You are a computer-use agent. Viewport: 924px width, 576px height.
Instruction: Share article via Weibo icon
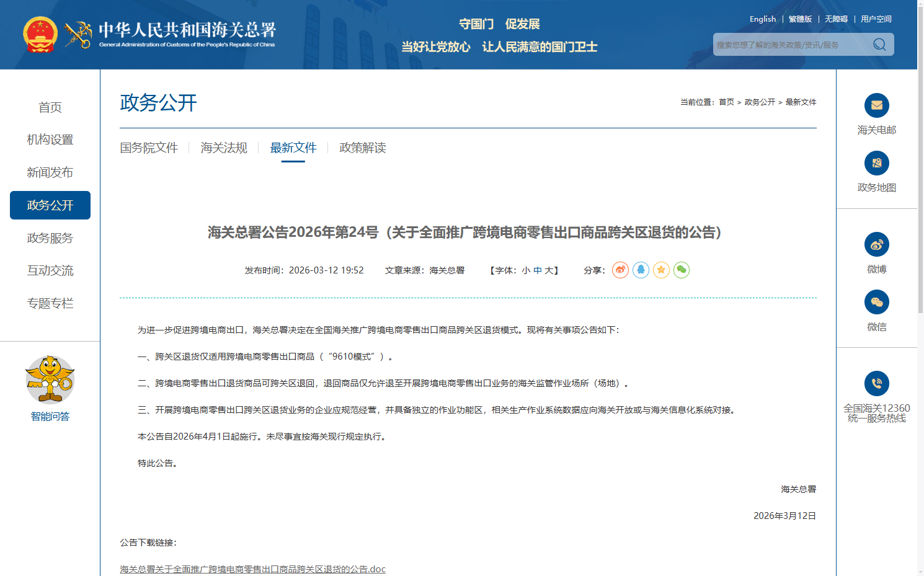tap(620, 270)
